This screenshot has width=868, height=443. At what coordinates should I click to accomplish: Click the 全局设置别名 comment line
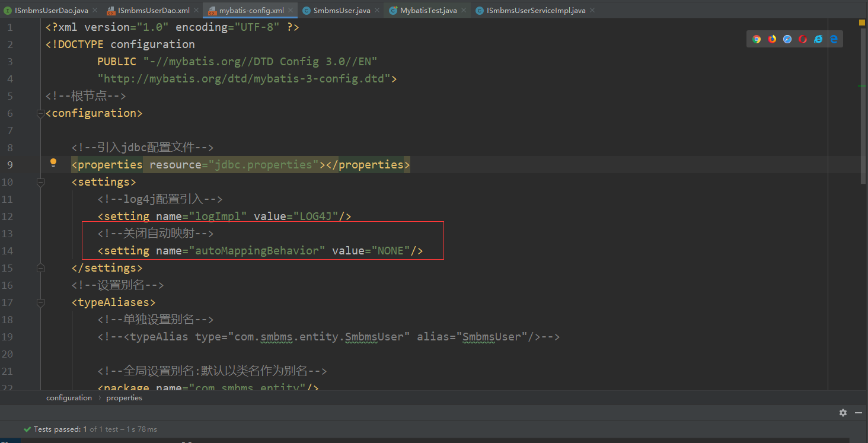point(212,371)
